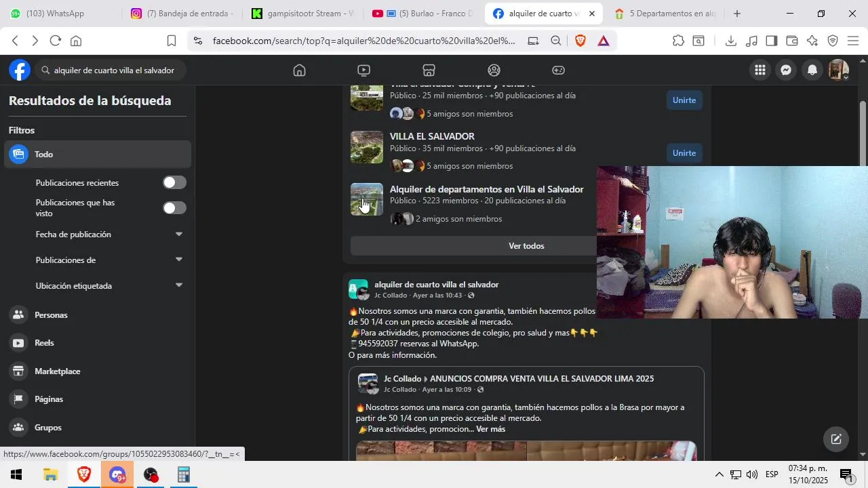Open Marketplace icon in top navigation
This screenshot has width=868, height=488.
(429, 70)
